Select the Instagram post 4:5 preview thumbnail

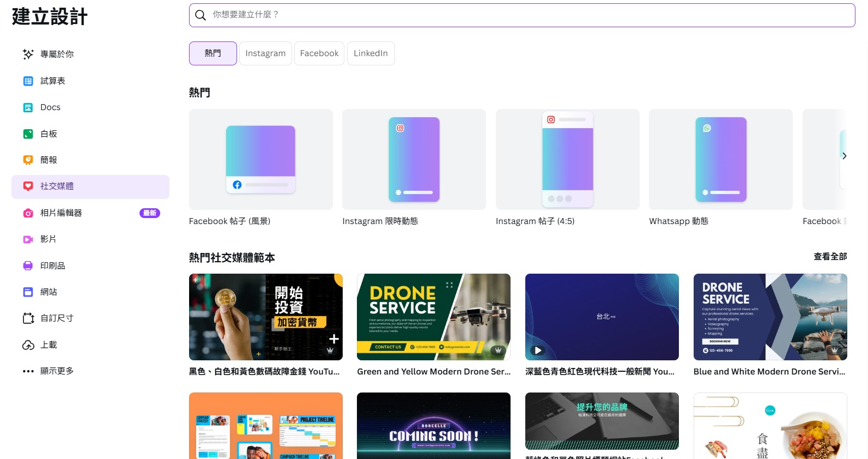click(x=568, y=159)
